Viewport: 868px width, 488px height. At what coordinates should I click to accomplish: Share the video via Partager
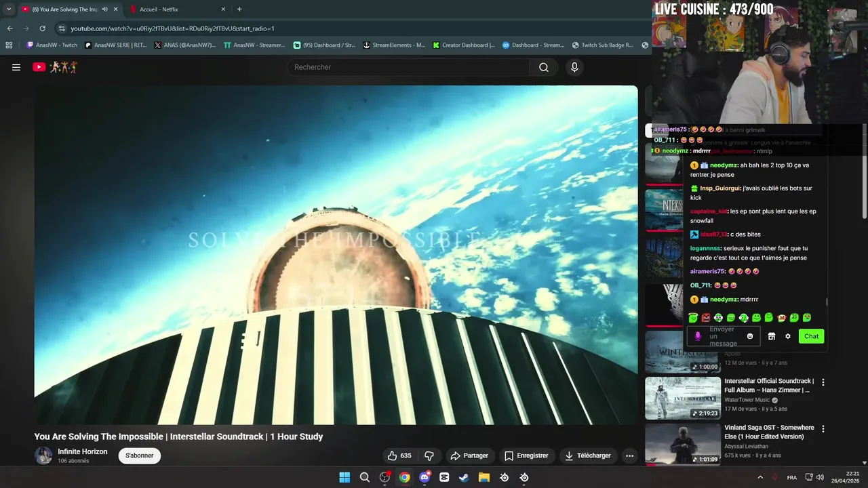[469, 455]
